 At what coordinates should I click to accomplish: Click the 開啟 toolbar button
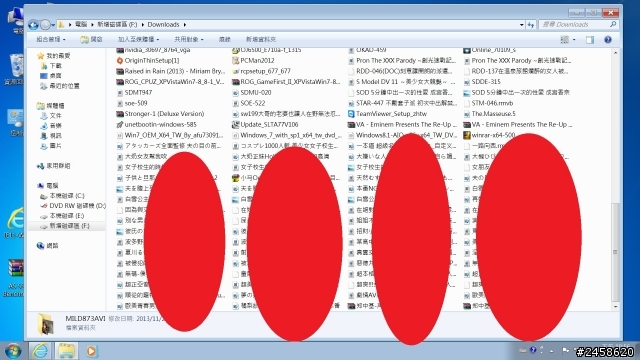91,39
